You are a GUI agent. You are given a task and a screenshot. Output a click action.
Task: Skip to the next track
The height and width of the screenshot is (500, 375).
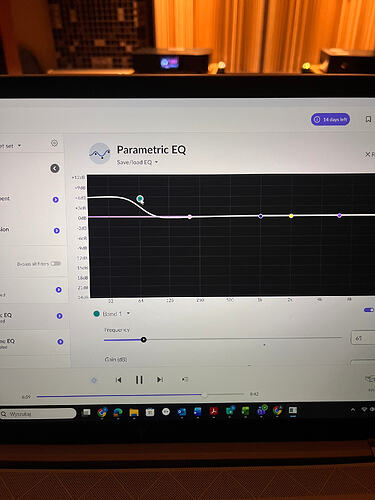pos(160,379)
